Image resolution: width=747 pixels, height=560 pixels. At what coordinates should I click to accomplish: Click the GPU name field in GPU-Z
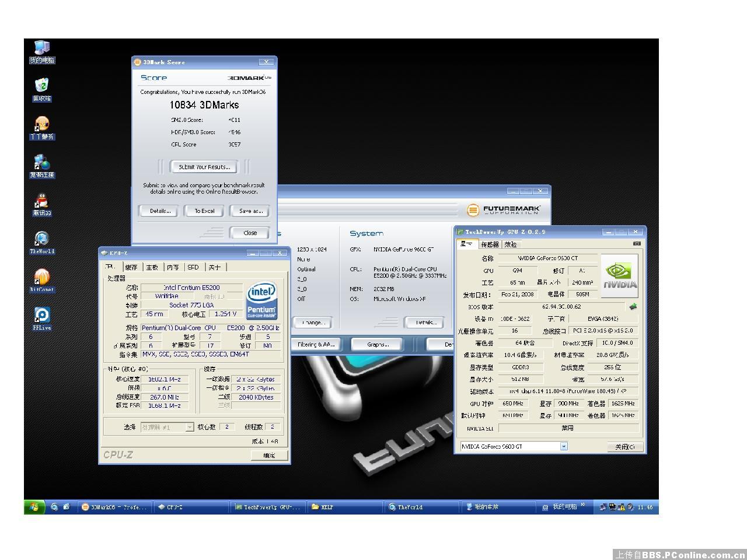tap(547, 258)
